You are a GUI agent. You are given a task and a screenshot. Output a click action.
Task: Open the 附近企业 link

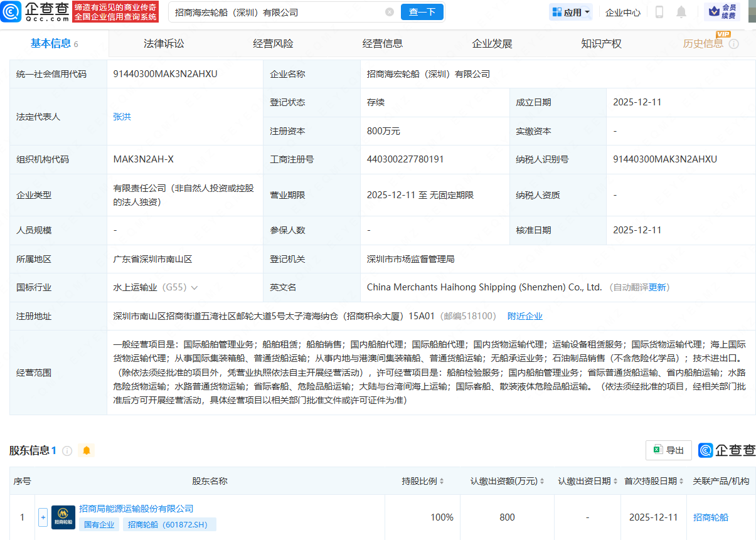click(524, 316)
